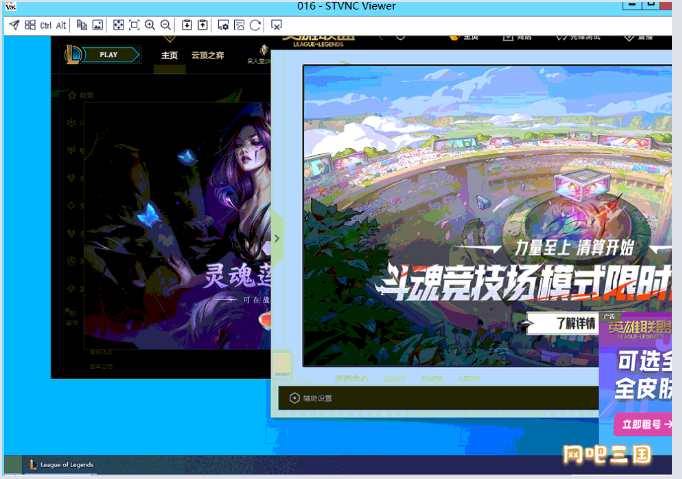Click the disconnect monitor-with-X icon
The width and height of the screenshot is (682, 479).
[x=276, y=25]
